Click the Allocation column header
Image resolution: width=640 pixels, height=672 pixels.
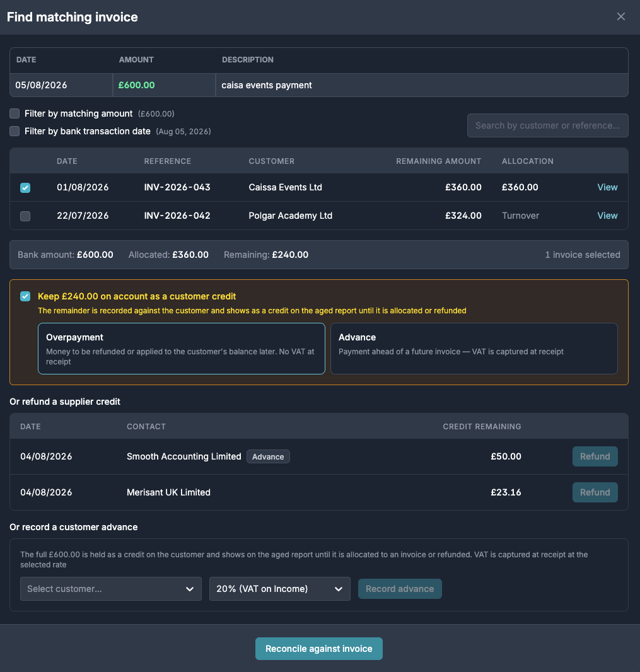click(527, 161)
